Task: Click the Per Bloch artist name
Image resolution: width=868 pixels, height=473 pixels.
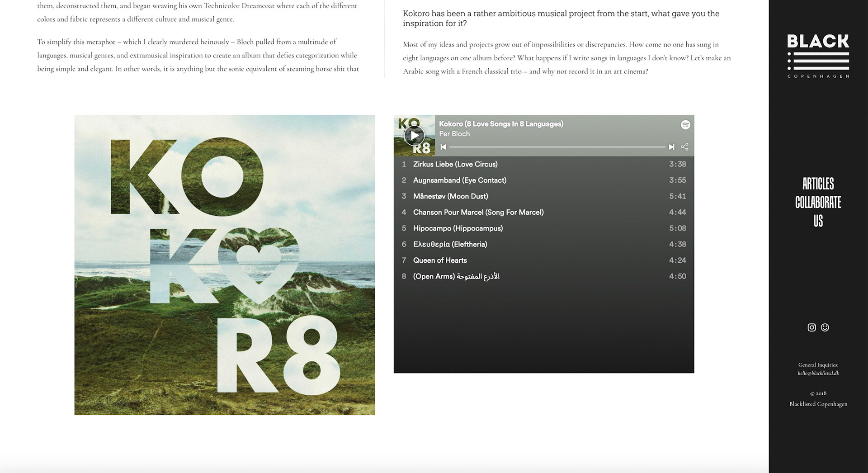Action: point(454,134)
